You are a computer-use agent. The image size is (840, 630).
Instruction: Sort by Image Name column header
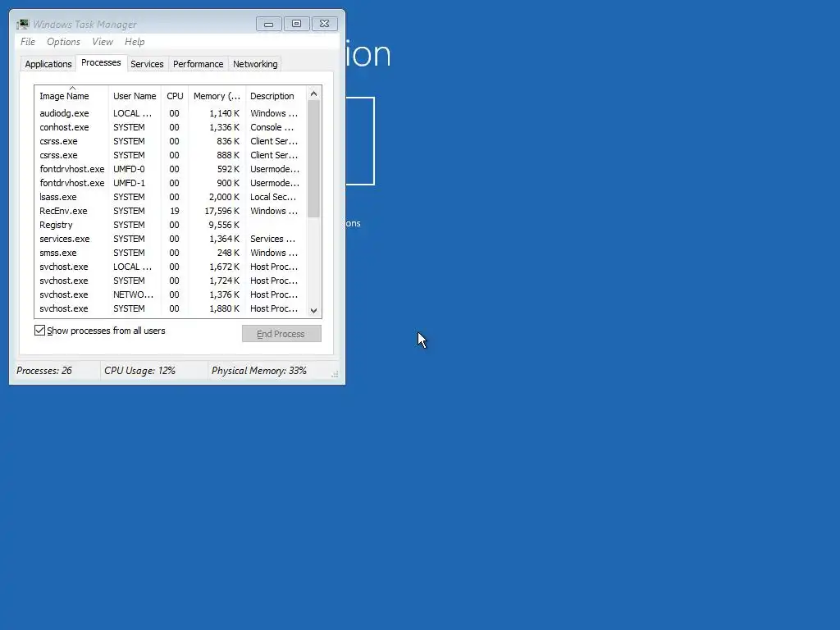71,96
